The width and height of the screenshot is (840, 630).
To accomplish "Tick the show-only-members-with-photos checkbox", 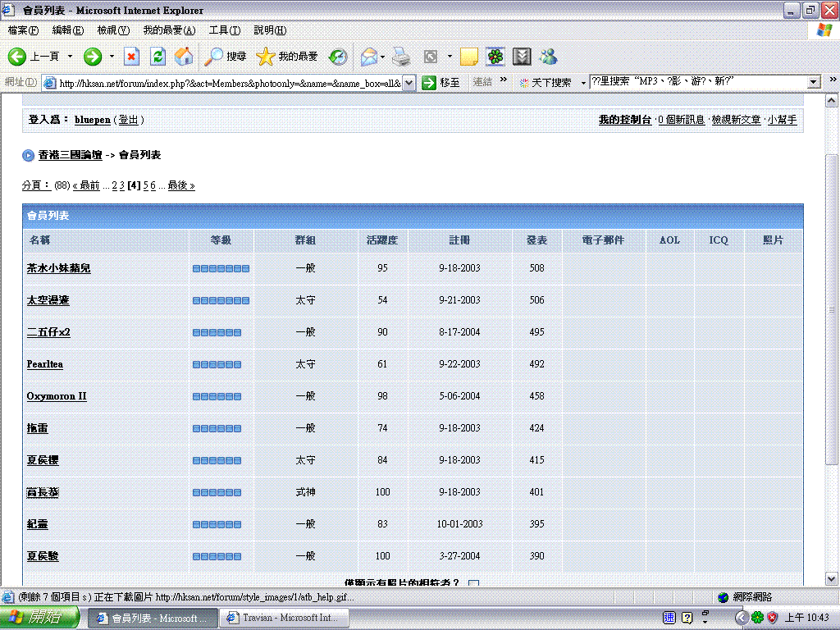I will (472, 583).
